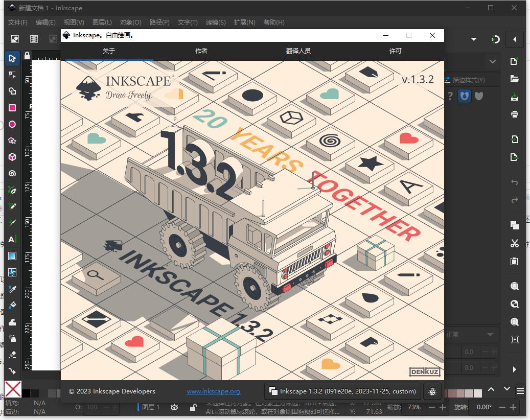
Task: Select the Selector arrow tool
Action: tap(12, 58)
